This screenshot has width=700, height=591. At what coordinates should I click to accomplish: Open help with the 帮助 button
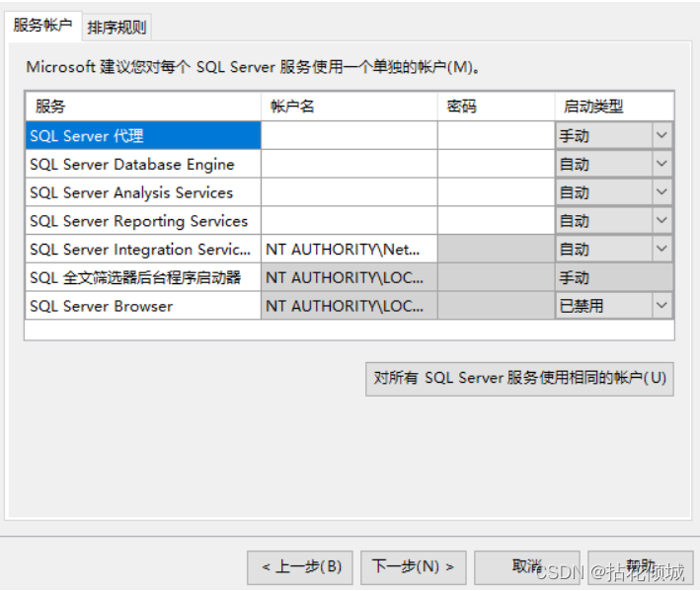pyautogui.click(x=641, y=567)
